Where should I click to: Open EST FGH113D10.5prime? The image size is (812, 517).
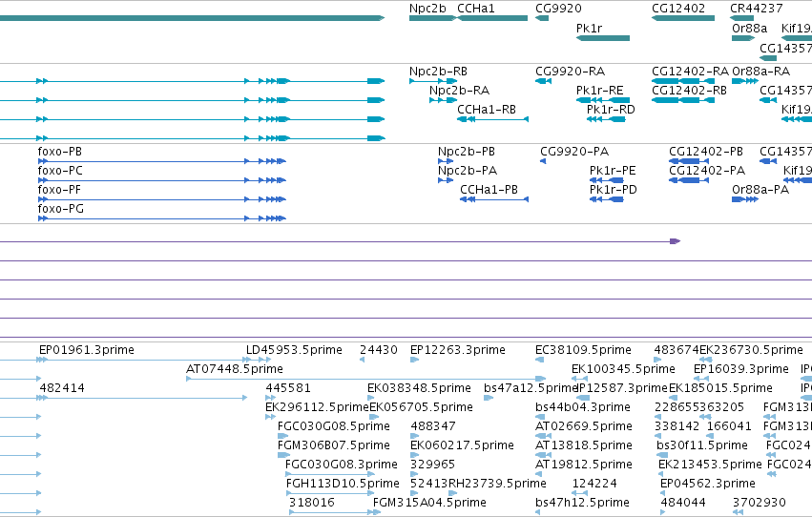[x=343, y=485]
